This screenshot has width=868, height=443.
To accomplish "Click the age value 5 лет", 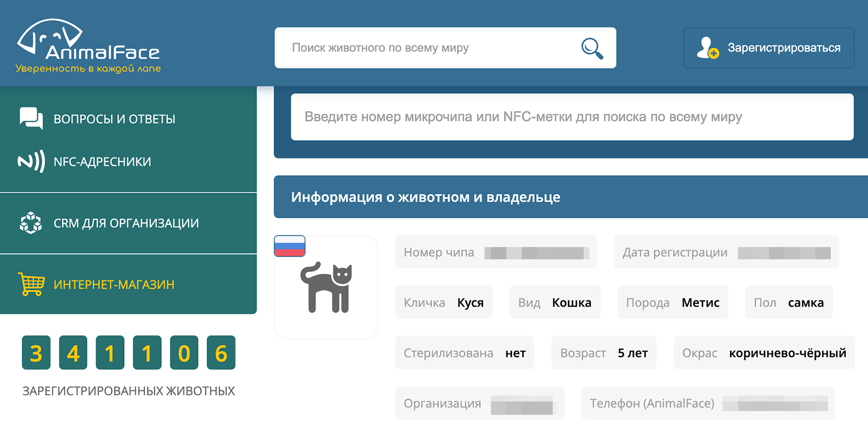I will coord(633,353).
